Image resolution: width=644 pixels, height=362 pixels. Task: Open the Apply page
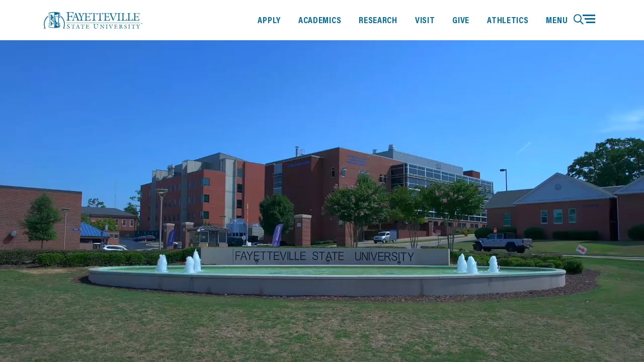point(269,20)
